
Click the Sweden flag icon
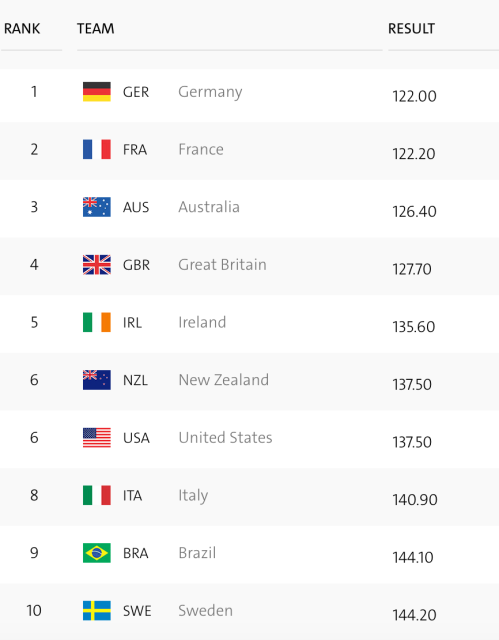[97, 611]
